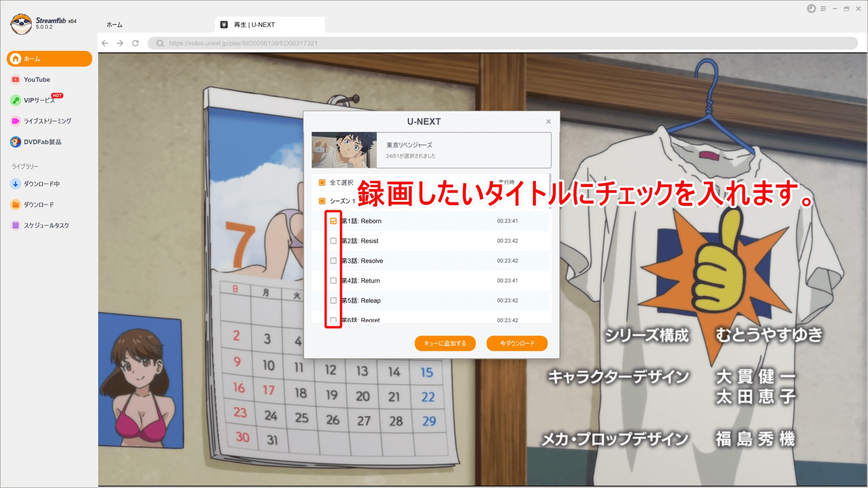Click the downloading arrow icon
The width and height of the screenshot is (868, 488).
pyautogui.click(x=15, y=184)
